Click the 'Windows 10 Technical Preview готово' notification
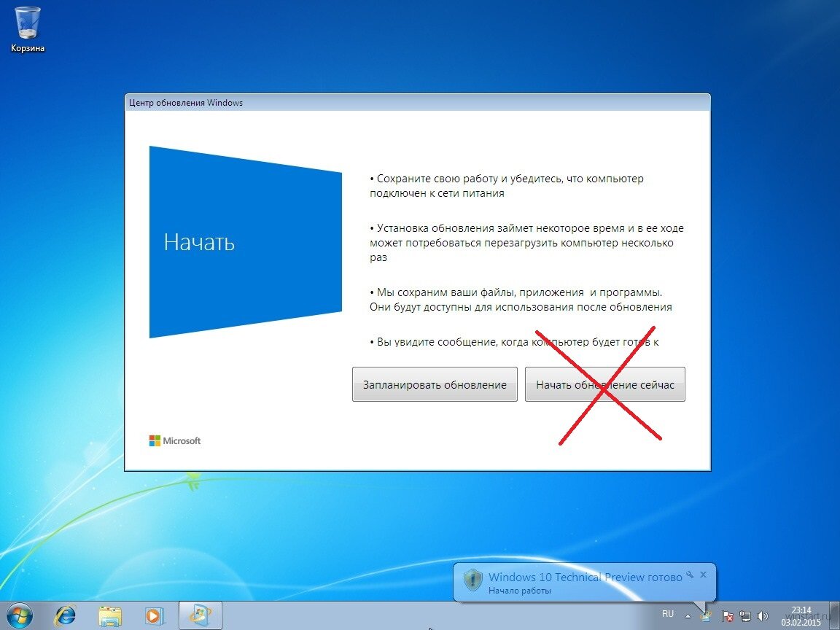Image resolution: width=840 pixels, height=630 pixels. pyautogui.click(x=585, y=577)
